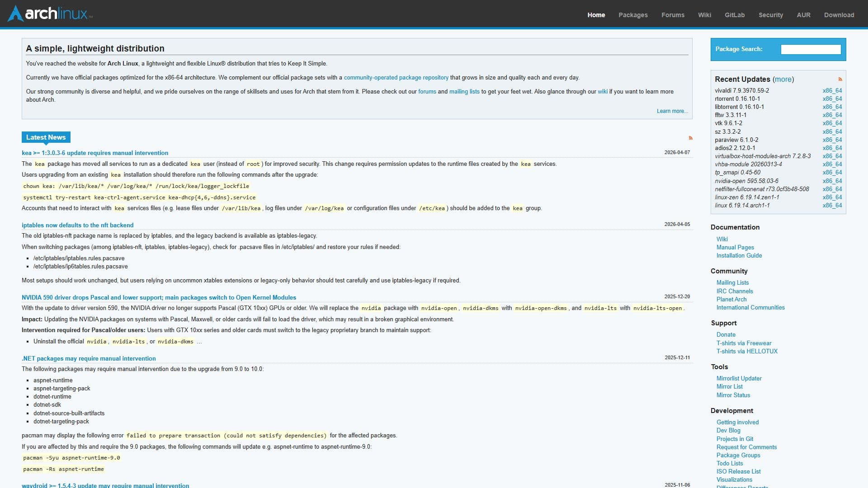
Task: Open Mailing Lists under Community
Action: point(732,283)
